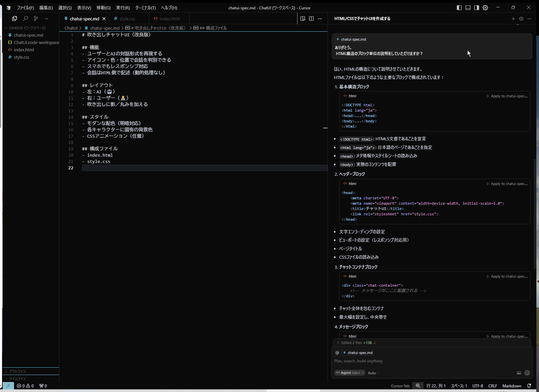Screen dimensions: 539x392
Task: Open markdown preview to the side
Action: pyautogui.click(x=303, y=19)
